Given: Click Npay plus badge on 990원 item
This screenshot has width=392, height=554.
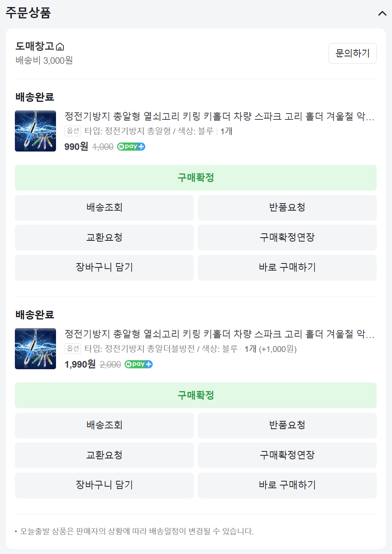Looking at the screenshot, I should 131,147.
